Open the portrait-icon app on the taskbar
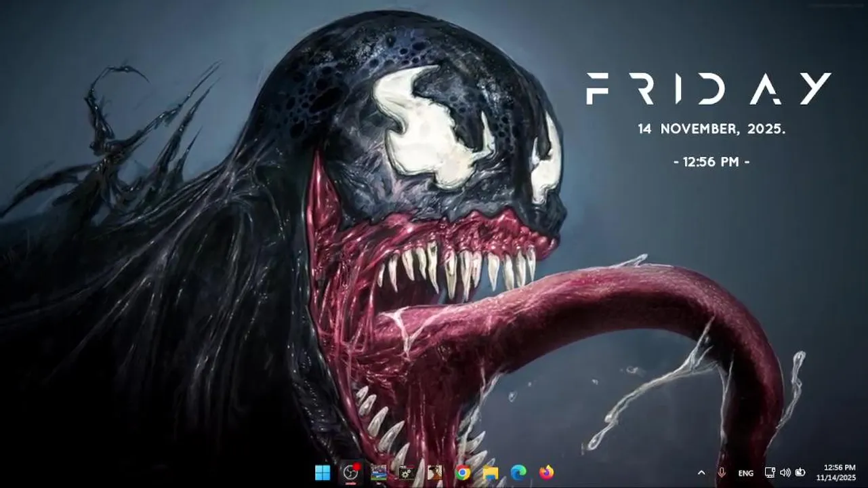 point(434,472)
